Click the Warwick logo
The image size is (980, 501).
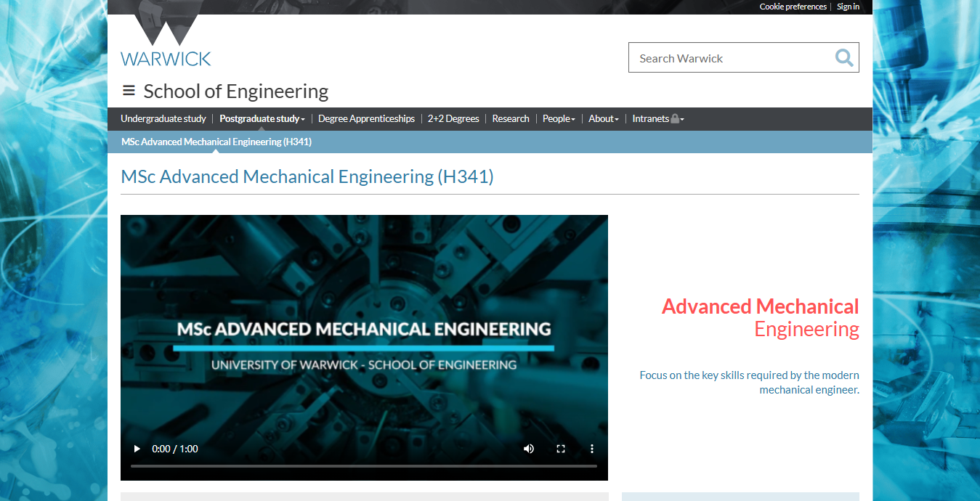coord(166,44)
